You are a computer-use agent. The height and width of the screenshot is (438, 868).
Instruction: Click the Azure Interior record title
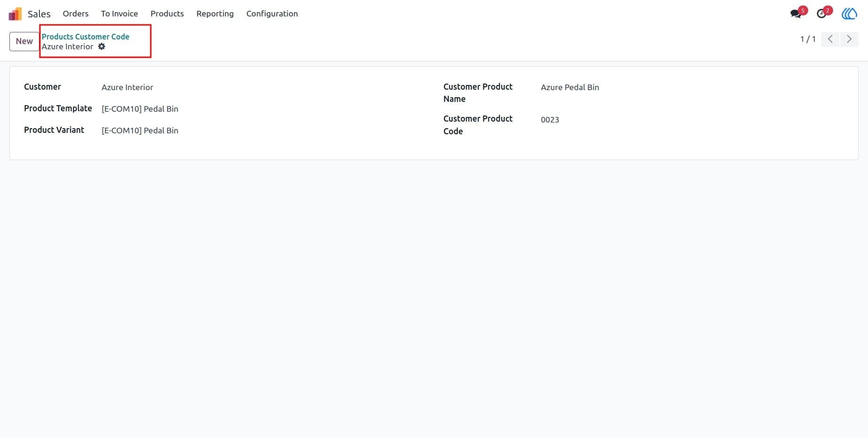click(x=68, y=46)
